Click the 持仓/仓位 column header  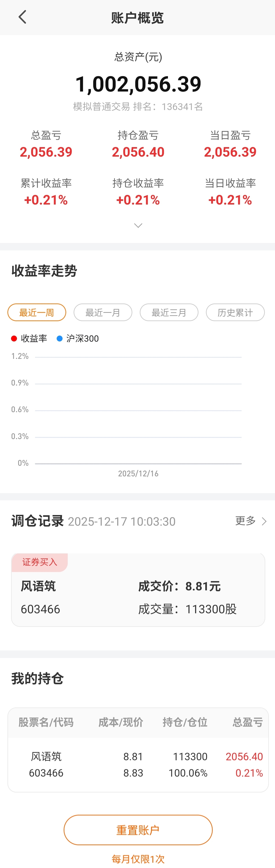(185, 722)
